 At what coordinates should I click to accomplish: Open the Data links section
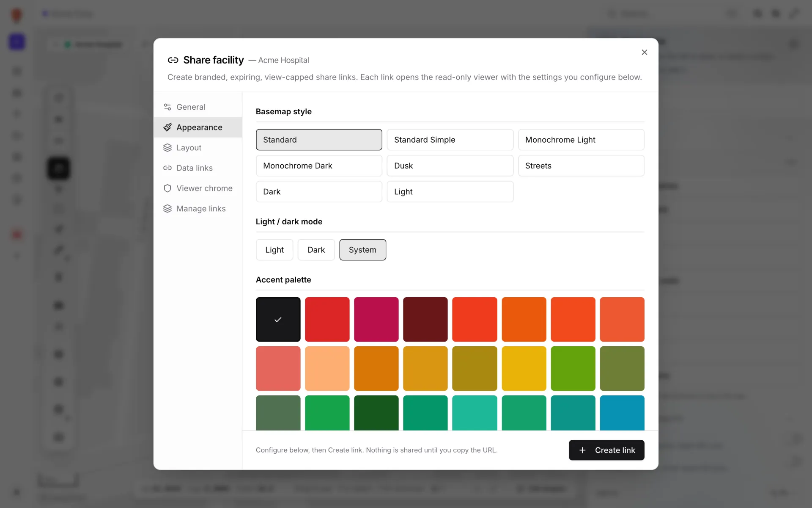click(198, 168)
